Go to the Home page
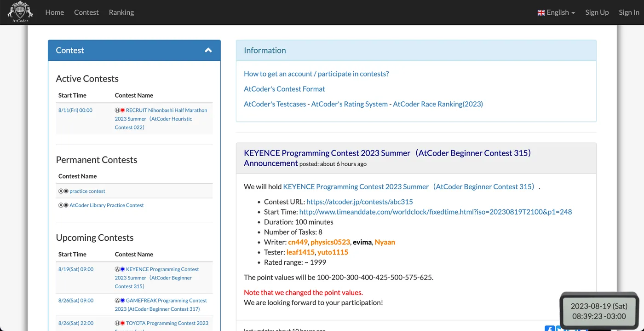Viewport: 644px width, 331px height. click(x=55, y=12)
